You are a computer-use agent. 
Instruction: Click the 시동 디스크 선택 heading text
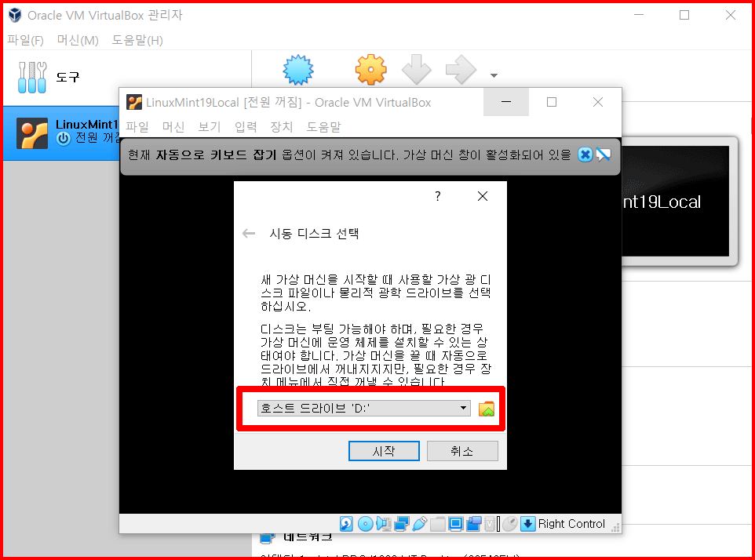[x=314, y=234]
